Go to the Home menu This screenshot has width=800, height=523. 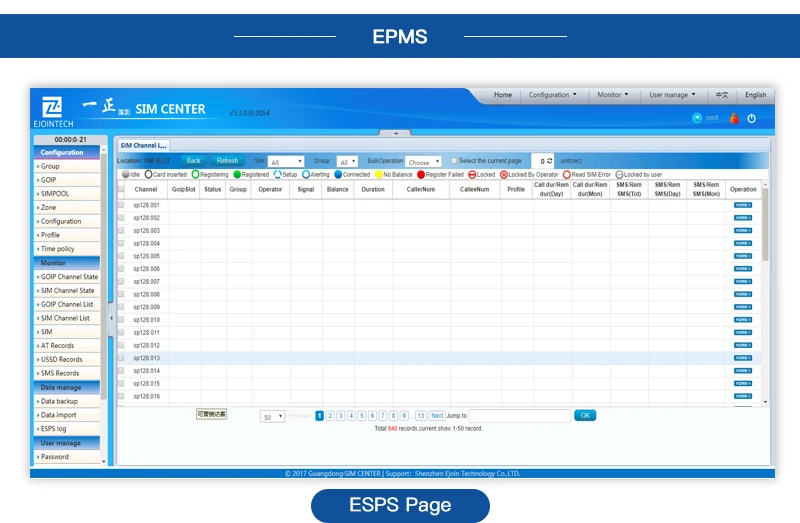tap(503, 95)
